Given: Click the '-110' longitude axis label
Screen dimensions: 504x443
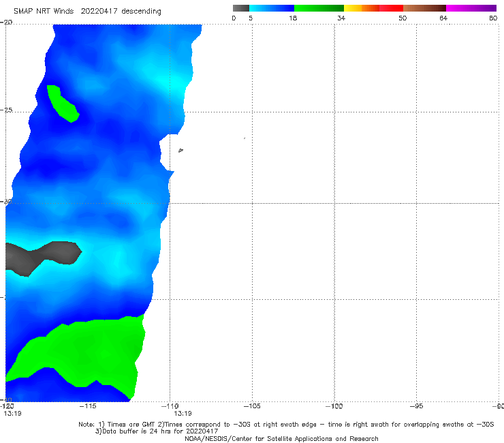Looking at the screenshot, I should coord(170,406).
